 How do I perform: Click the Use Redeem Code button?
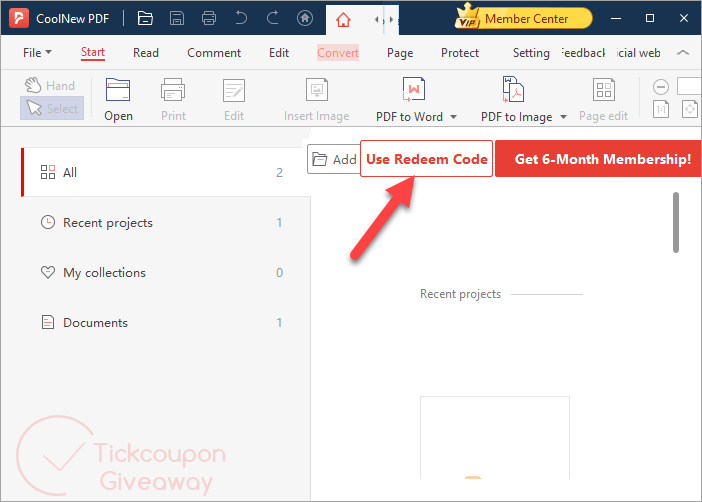pos(427,159)
